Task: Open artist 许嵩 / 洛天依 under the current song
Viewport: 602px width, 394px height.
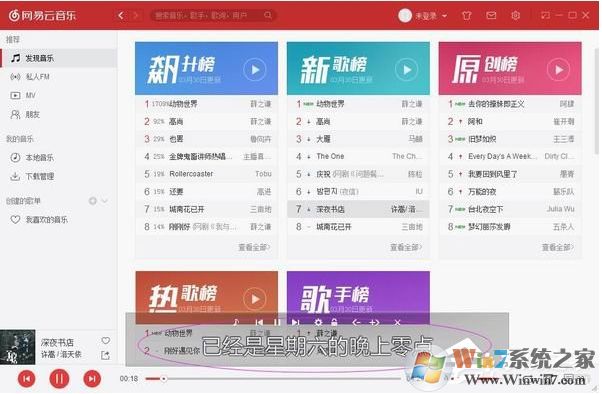Action: tap(61, 354)
